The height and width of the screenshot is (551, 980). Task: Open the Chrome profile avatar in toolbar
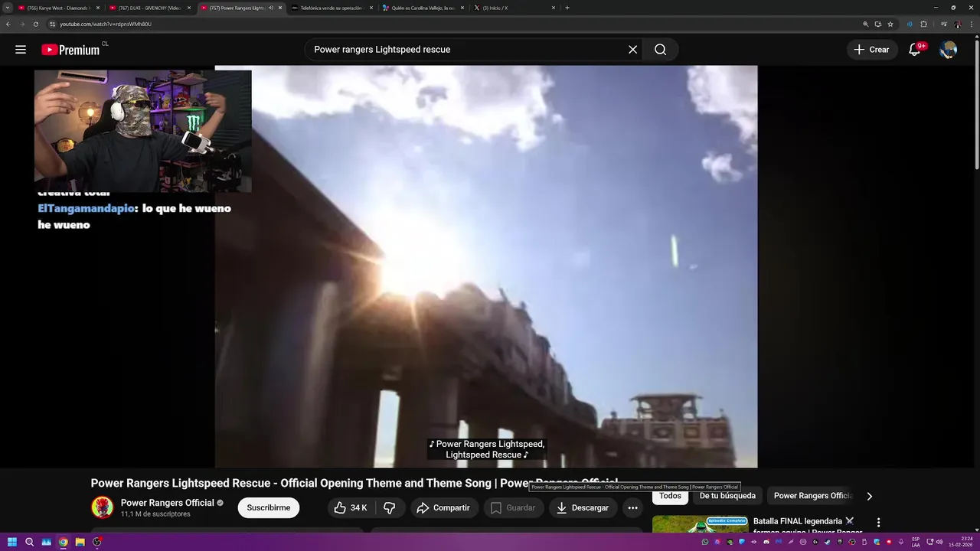(x=958, y=24)
